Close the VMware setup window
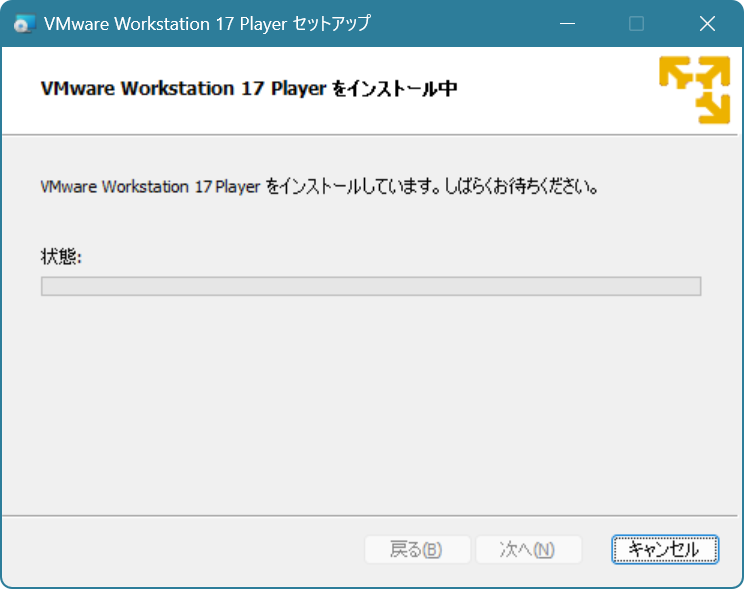The width and height of the screenshot is (744, 589). pos(707,23)
